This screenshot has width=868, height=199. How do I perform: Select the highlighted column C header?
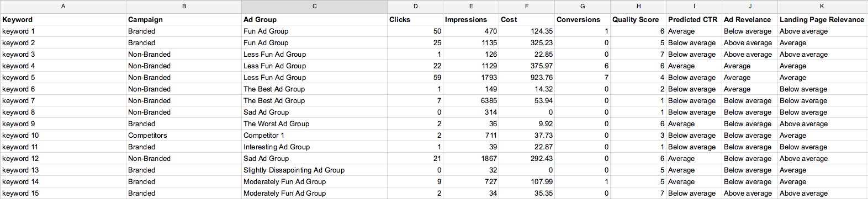(314, 7)
